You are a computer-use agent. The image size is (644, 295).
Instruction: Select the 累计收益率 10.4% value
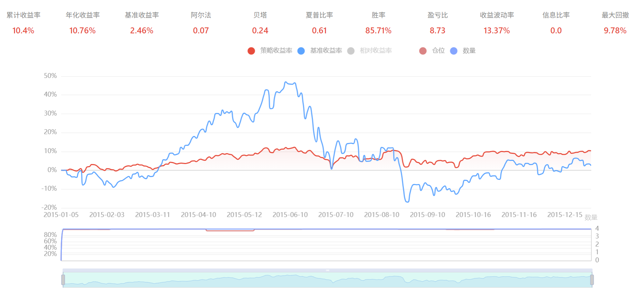(23, 31)
